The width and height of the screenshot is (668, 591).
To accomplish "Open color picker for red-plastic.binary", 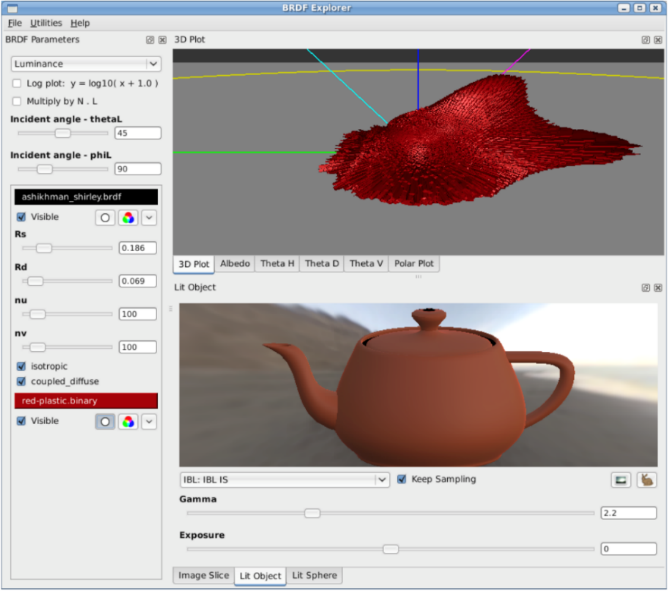I will click(x=128, y=422).
